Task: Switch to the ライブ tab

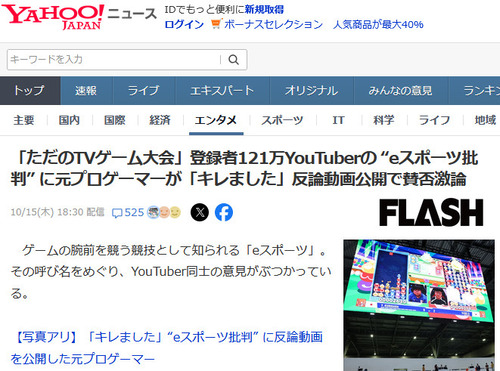Action: [144, 91]
